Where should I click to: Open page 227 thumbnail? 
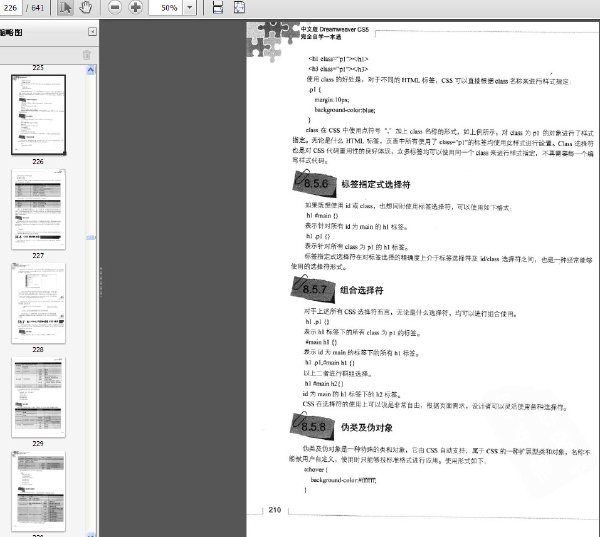click(x=38, y=209)
